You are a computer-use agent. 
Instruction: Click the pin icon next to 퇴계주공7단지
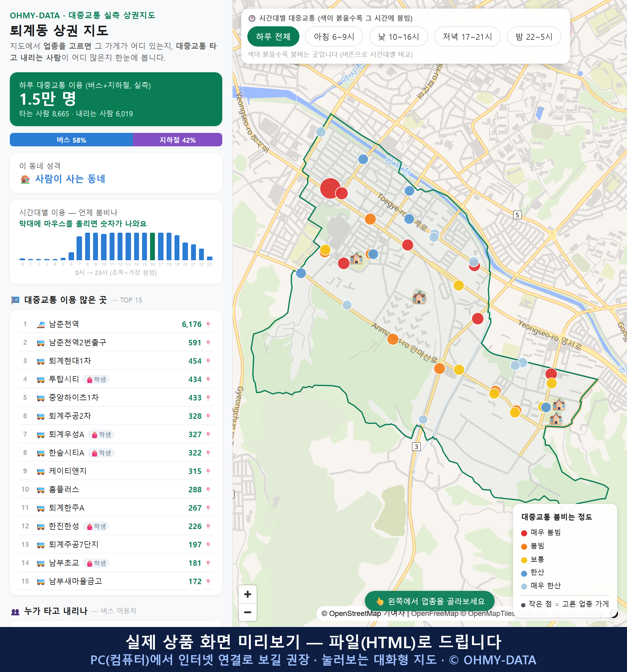tap(208, 545)
